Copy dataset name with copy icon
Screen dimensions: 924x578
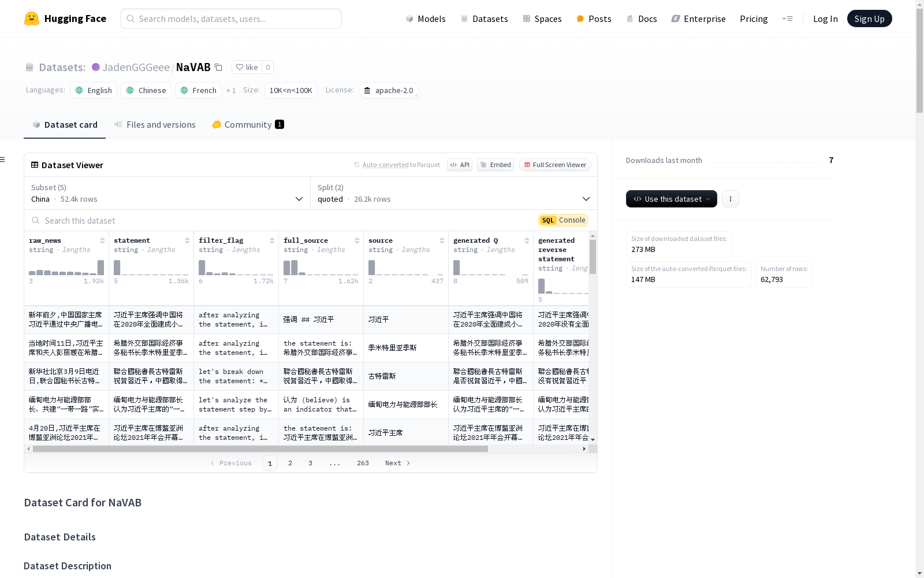coord(218,67)
